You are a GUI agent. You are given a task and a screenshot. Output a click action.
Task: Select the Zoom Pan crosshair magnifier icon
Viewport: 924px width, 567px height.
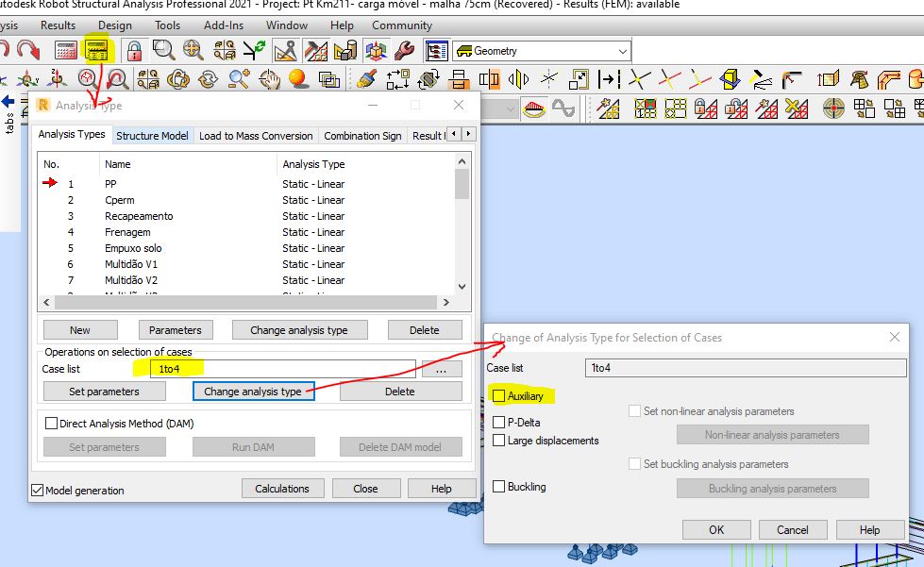pos(193,51)
